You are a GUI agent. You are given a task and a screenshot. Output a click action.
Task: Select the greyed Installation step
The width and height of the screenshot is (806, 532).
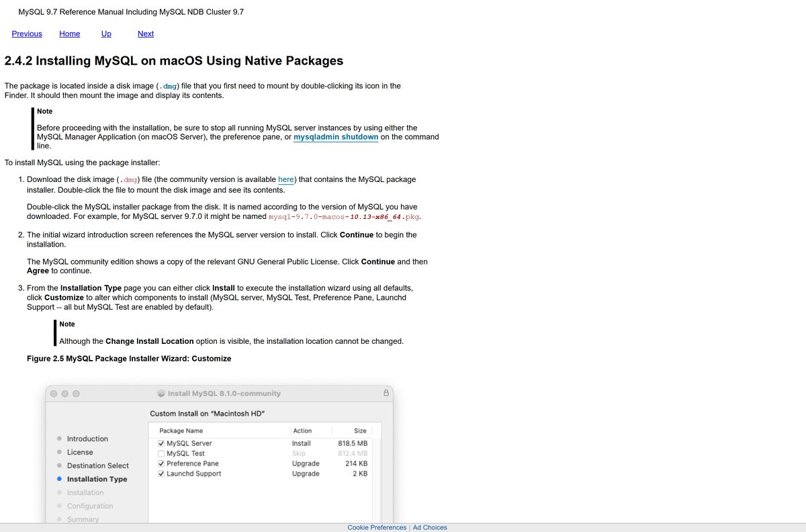pos(85,492)
